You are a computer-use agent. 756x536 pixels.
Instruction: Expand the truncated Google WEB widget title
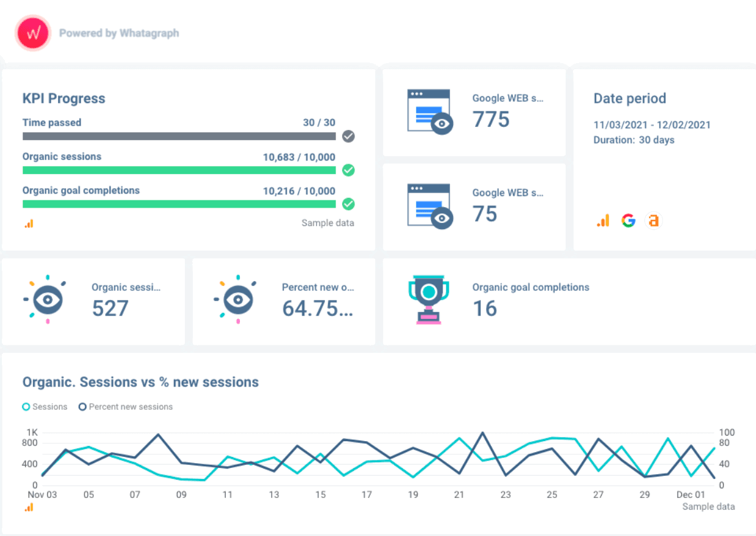tap(507, 98)
